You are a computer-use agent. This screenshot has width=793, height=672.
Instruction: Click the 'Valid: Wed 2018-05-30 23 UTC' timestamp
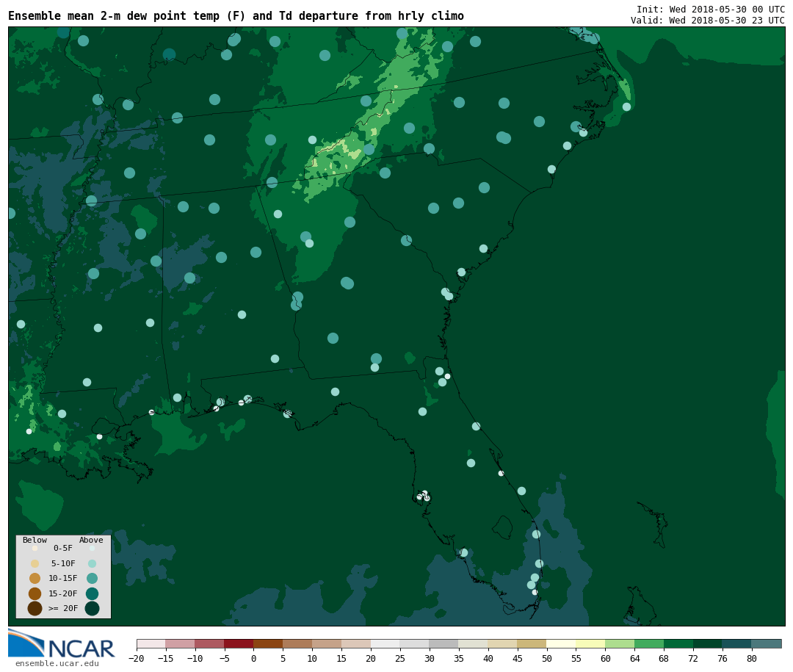click(x=708, y=21)
